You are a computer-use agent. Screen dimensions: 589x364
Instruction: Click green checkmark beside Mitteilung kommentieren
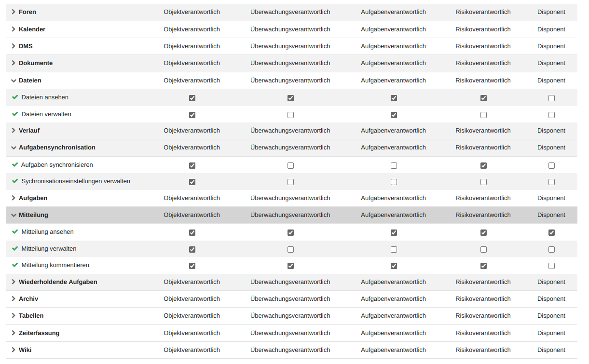15,265
